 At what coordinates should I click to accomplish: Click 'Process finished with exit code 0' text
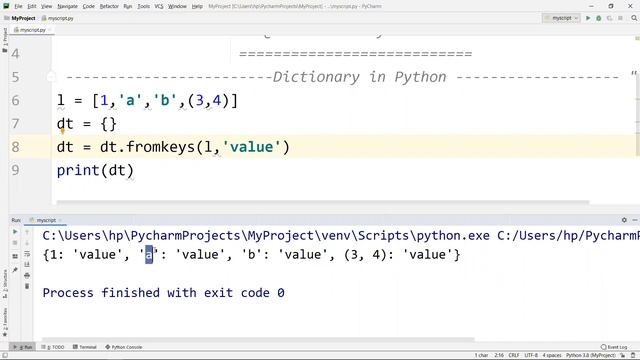coord(164,293)
